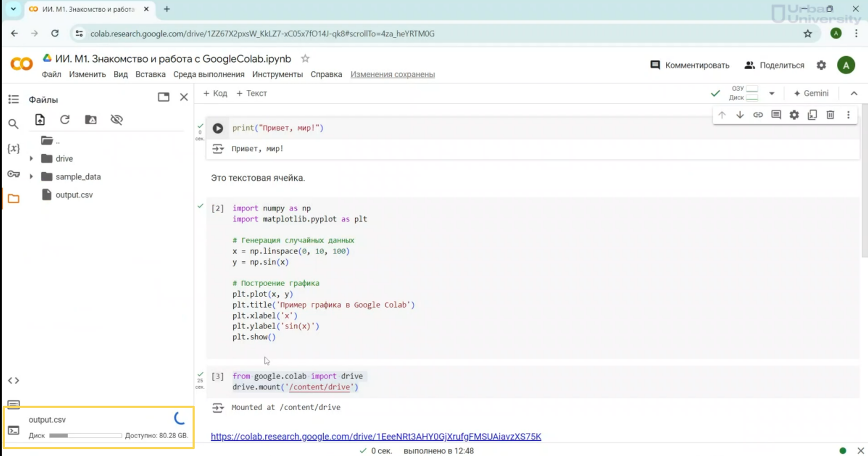The height and width of the screenshot is (456, 868).
Task: Move the cell down with arrow icon
Action: click(x=739, y=115)
